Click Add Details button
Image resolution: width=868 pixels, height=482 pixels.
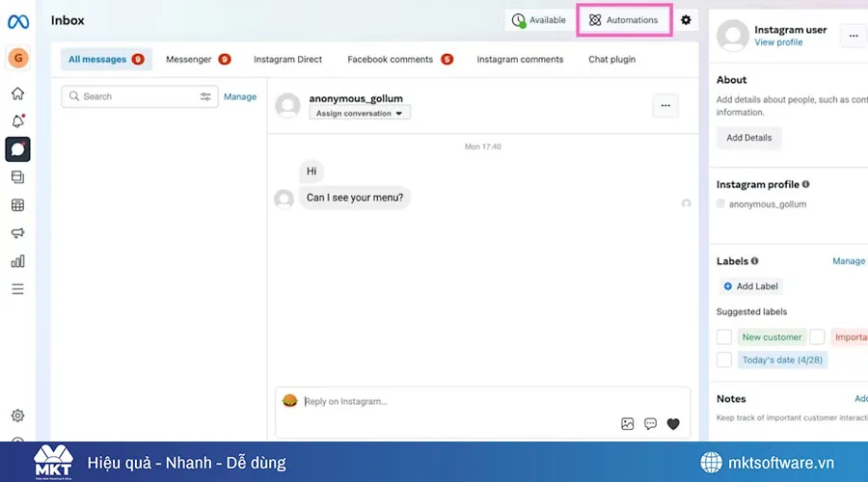748,137
